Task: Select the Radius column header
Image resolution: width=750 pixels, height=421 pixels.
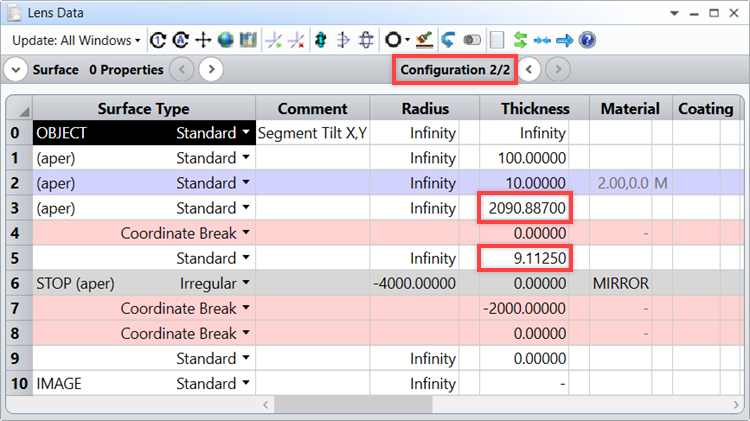Action: click(425, 108)
